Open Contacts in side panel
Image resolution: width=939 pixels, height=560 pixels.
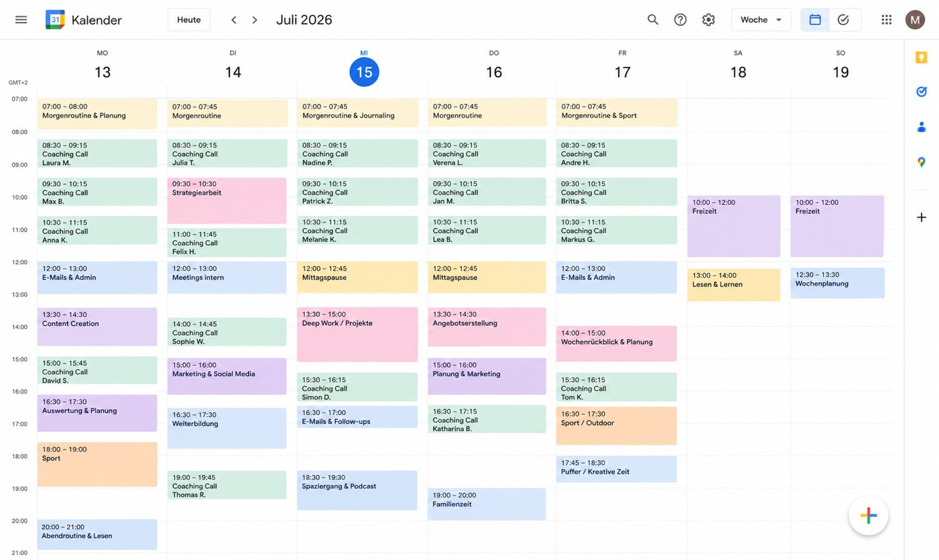pyautogui.click(x=921, y=127)
